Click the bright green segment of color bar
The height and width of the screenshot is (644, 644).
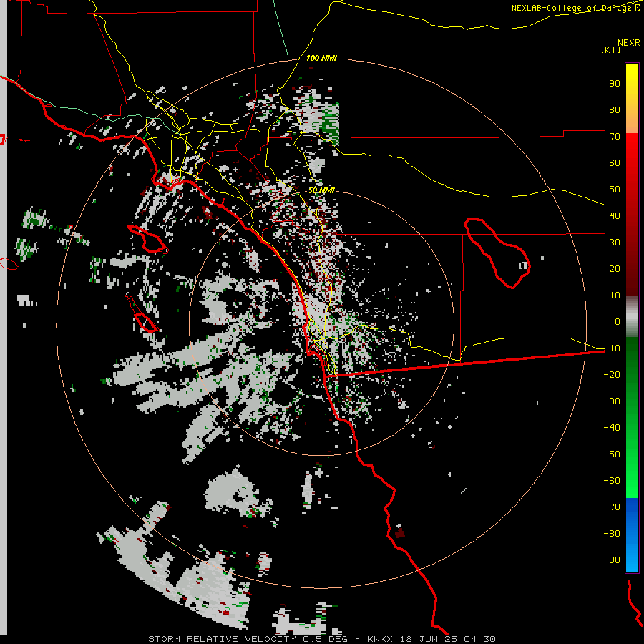(x=632, y=464)
